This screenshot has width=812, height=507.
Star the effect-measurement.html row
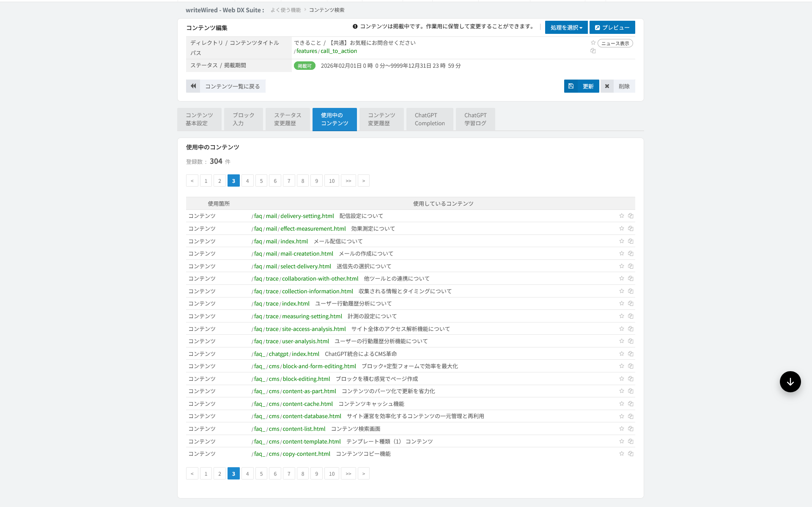coord(621,229)
